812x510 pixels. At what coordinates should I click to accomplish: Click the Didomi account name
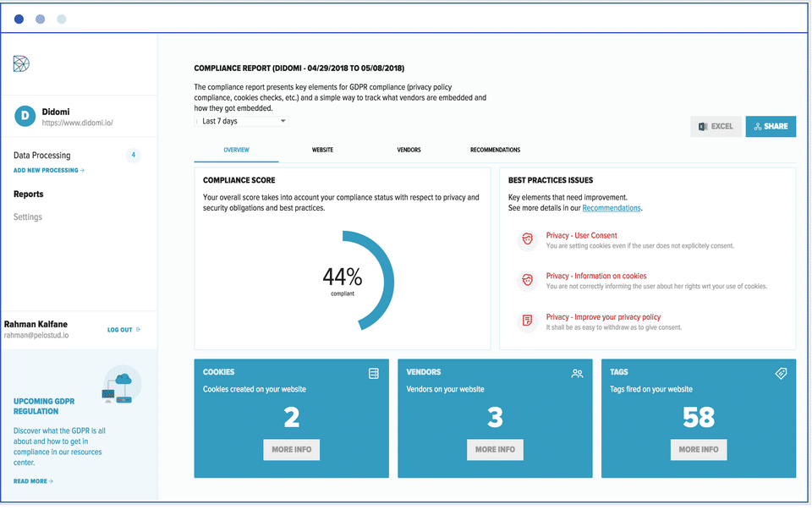point(56,112)
